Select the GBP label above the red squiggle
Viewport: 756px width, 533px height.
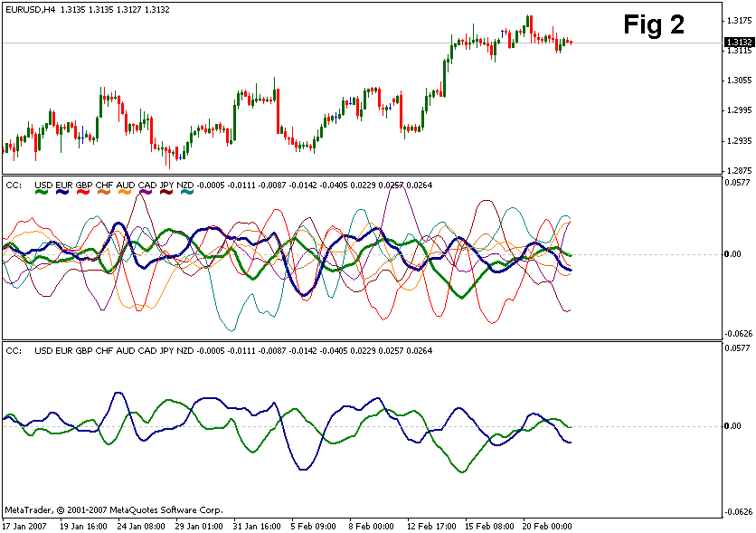[x=84, y=186]
